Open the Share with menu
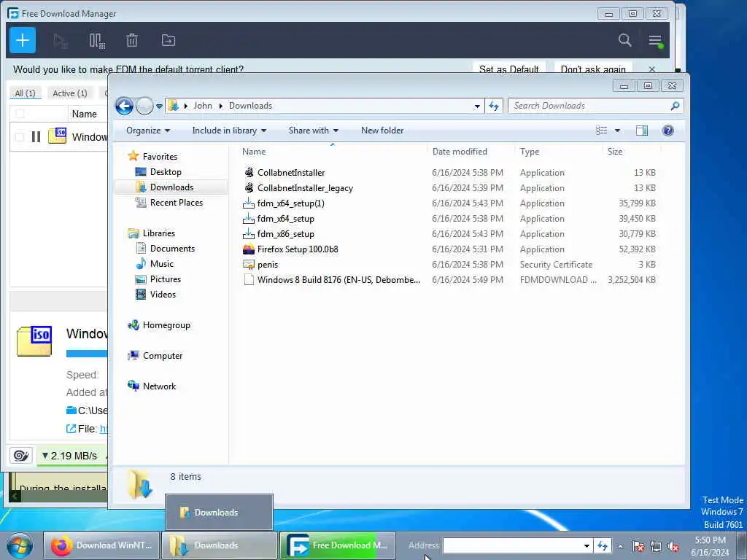This screenshot has width=747, height=560. point(314,131)
